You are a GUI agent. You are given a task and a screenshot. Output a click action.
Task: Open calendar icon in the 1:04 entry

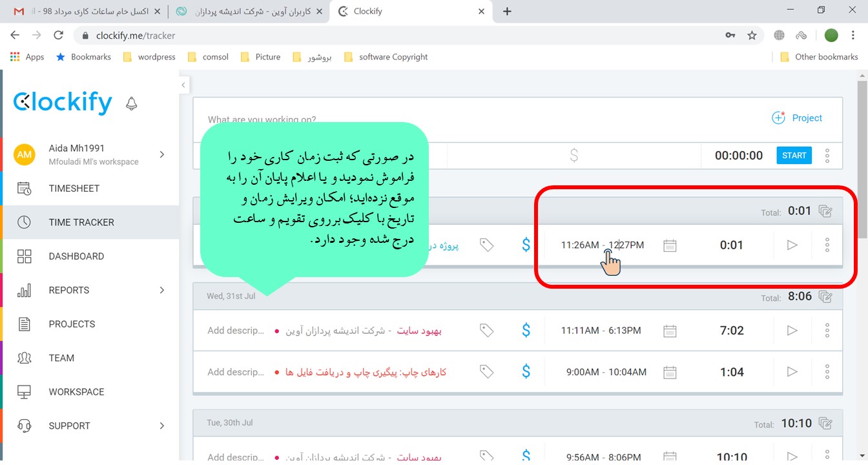point(670,372)
